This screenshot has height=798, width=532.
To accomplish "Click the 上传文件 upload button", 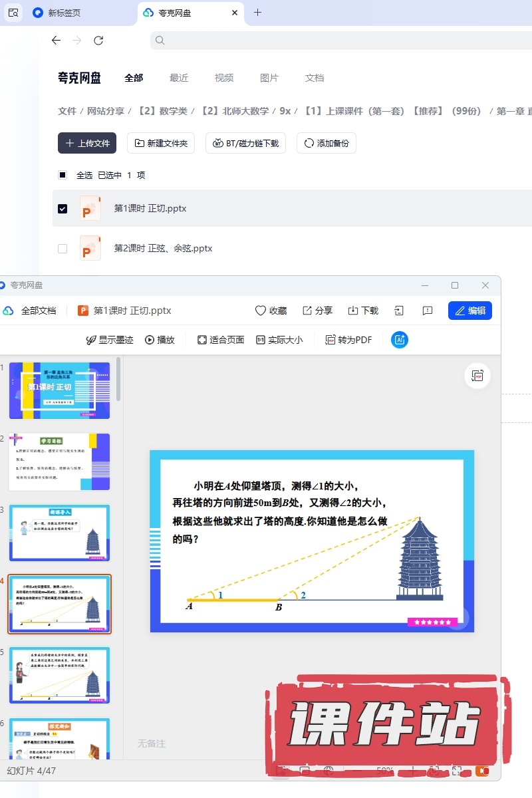I will point(87,143).
